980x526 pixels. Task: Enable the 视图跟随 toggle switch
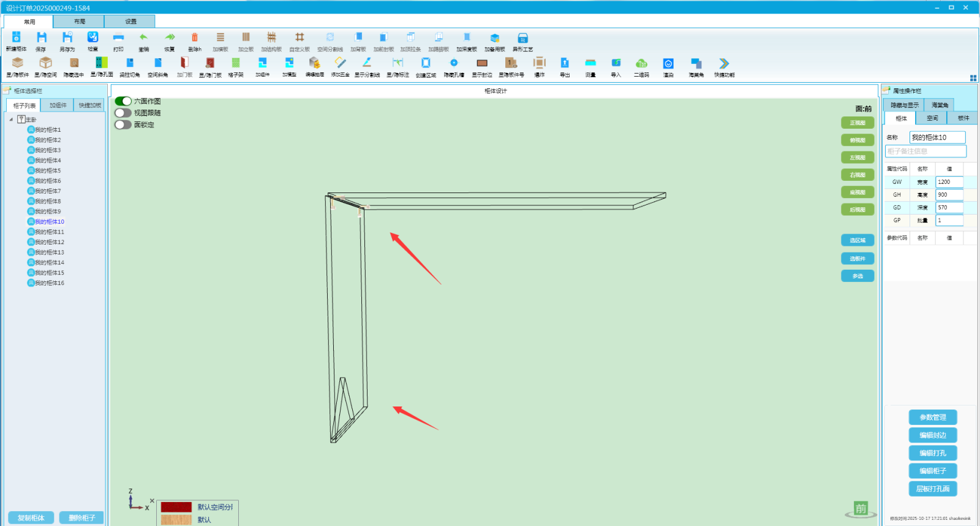[123, 113]
